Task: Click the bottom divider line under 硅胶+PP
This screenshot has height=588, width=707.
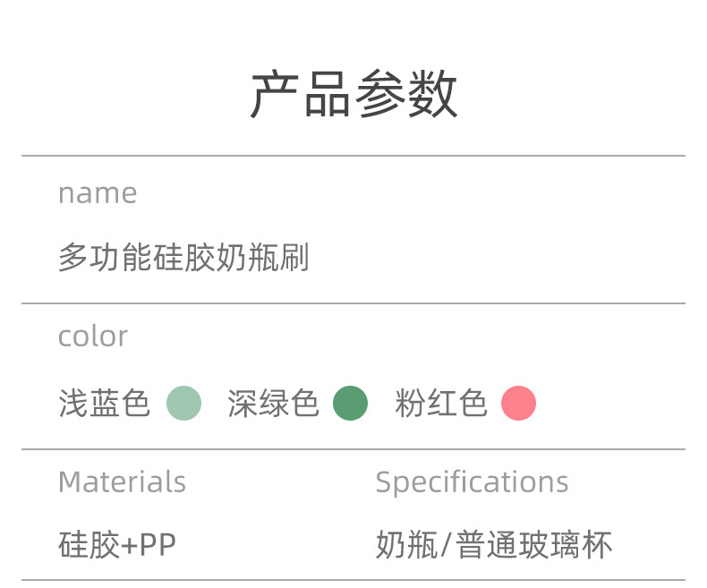Action: (x=353, y=580)
